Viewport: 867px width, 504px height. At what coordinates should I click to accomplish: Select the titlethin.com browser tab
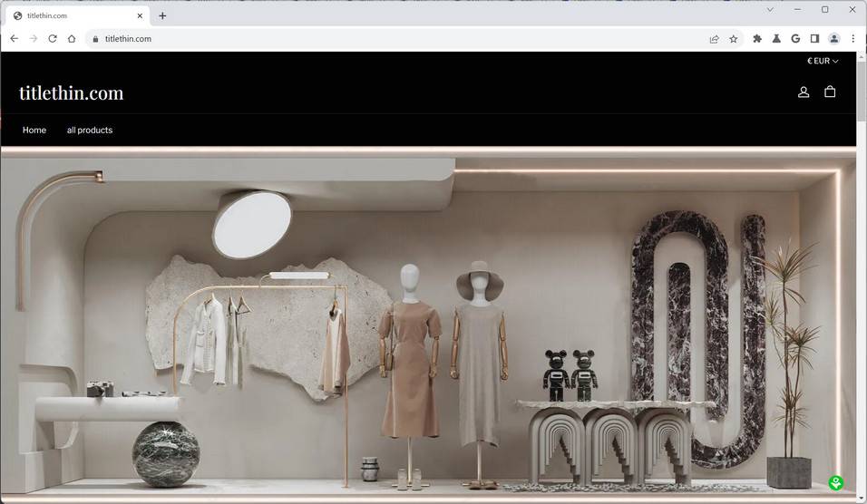78,15
